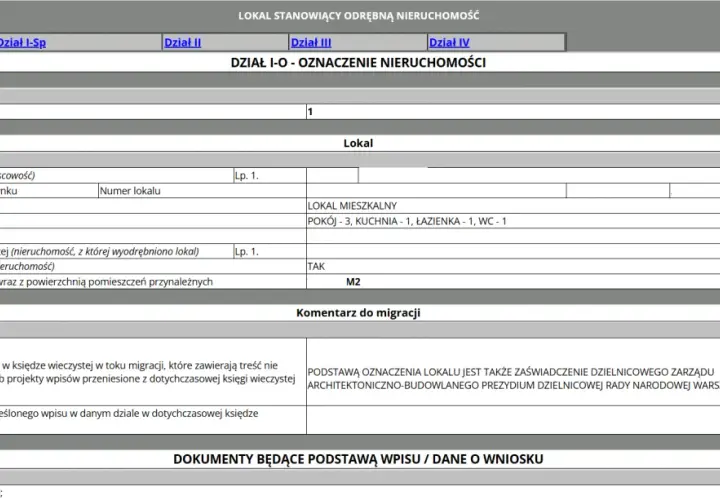Image resolution: width=720 pixels, height=500 pixels.
Task: Select the ARCHITEKTONICZNO-BUDOWLANEGO PREZYDIUM text line
Action: 513,385
